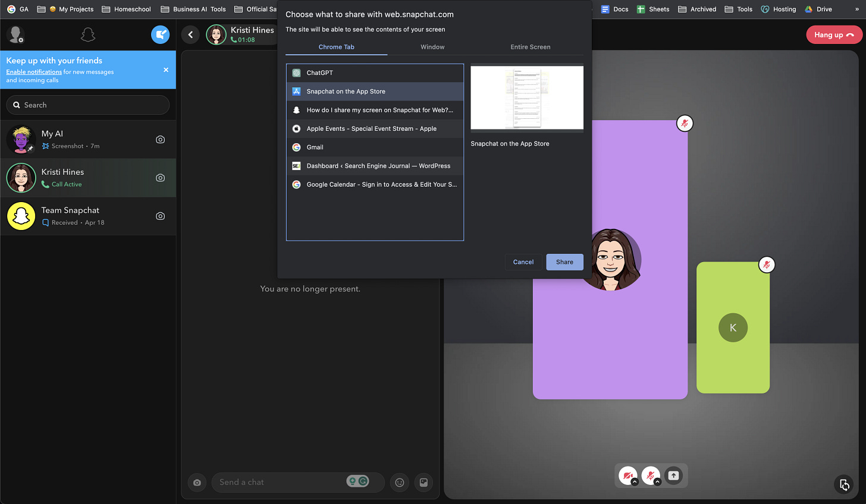The image size is (866, 504).
Task: Unmute the microphone in call controls
Action: click(650, 475)
